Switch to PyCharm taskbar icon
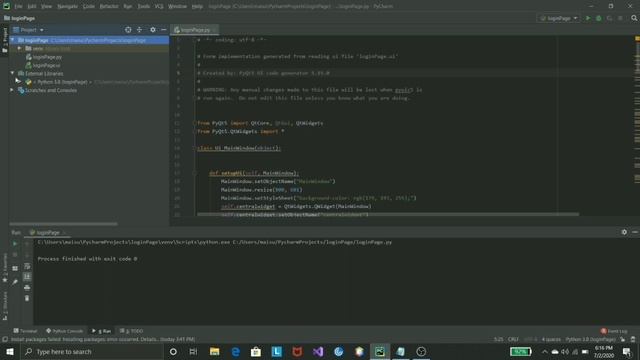640x360 pixels. click(x=380, y=351)
